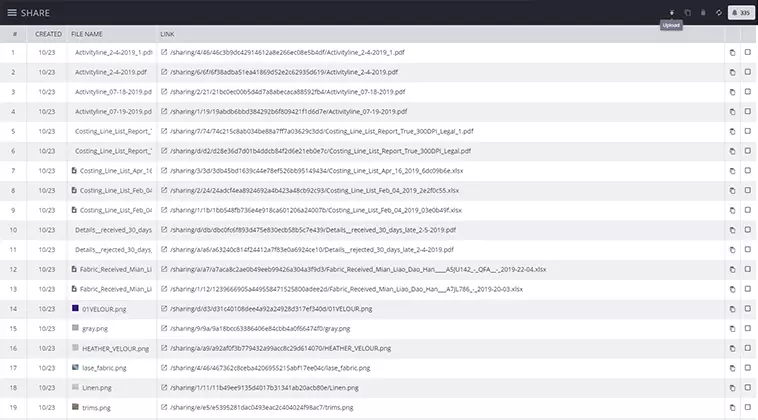Open sharing link ending A7JL786_-_2019-20-03.xlsx
The image size is (758, 420).
pos(346,290)
